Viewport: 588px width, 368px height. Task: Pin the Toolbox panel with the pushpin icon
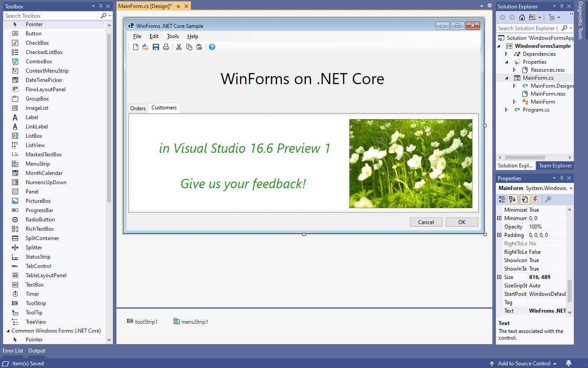[101, 6]
